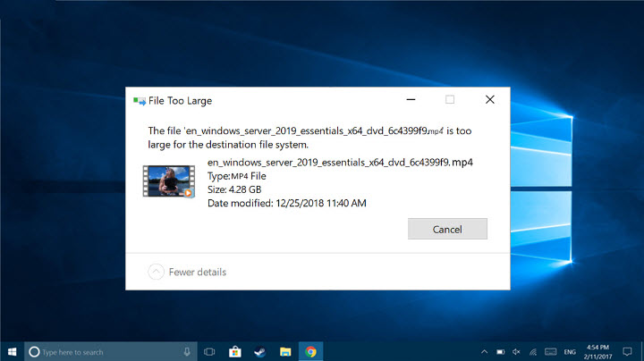644x361 pixels.
Task: Open Task View from the taskbar
Action: [211, 351]
